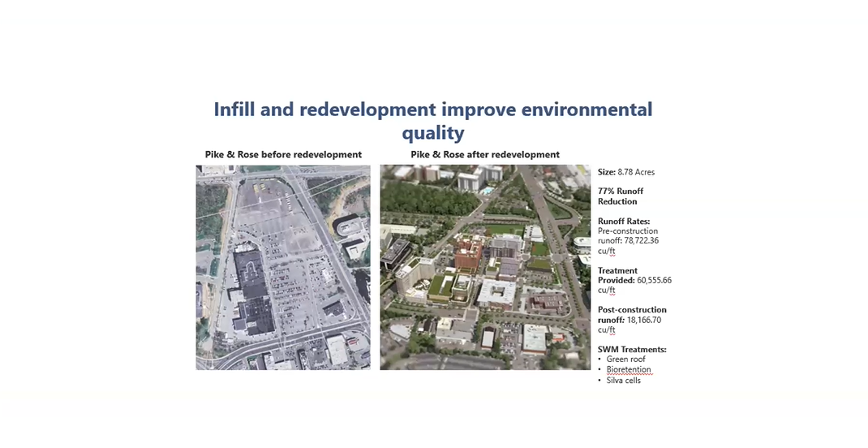The height and width of the screenshot is (448, 868).
Task: Click the "Pike & Rose after redevelopment" caption
Action: 485,154
